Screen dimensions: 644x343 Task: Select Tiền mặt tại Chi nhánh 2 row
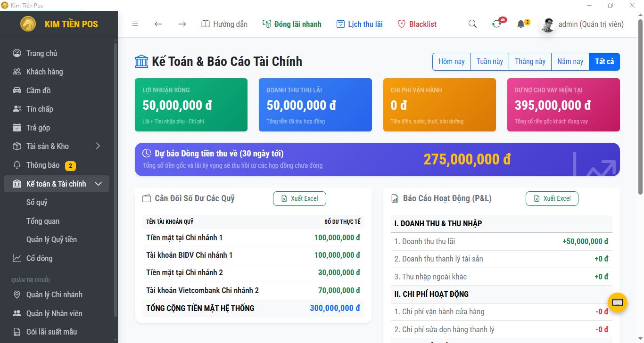253,272
